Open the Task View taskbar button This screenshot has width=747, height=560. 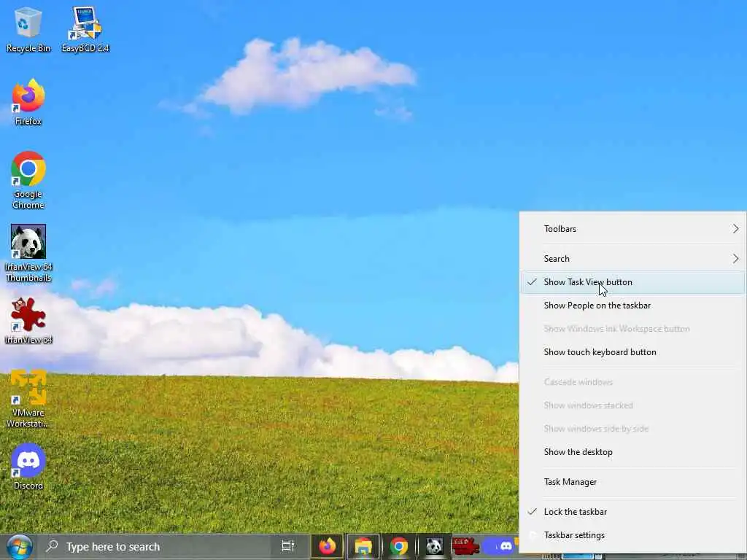pyautogui.click(x=287, y=546)
